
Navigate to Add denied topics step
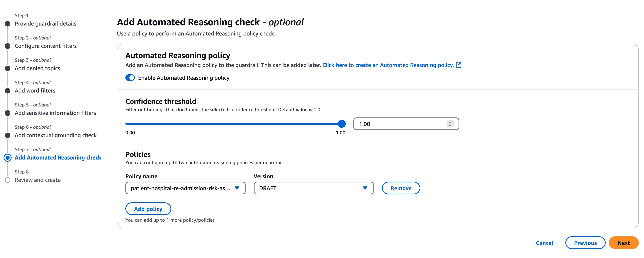coord(38,68)
